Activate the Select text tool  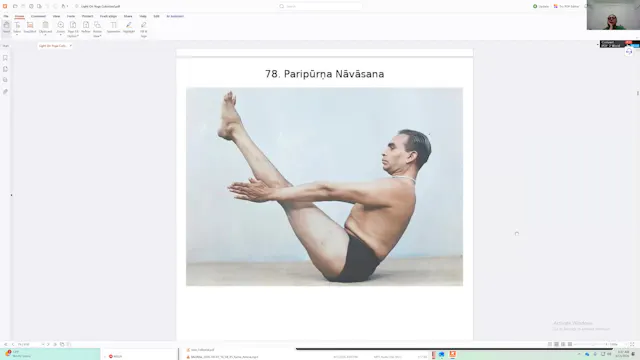(17, 25)
